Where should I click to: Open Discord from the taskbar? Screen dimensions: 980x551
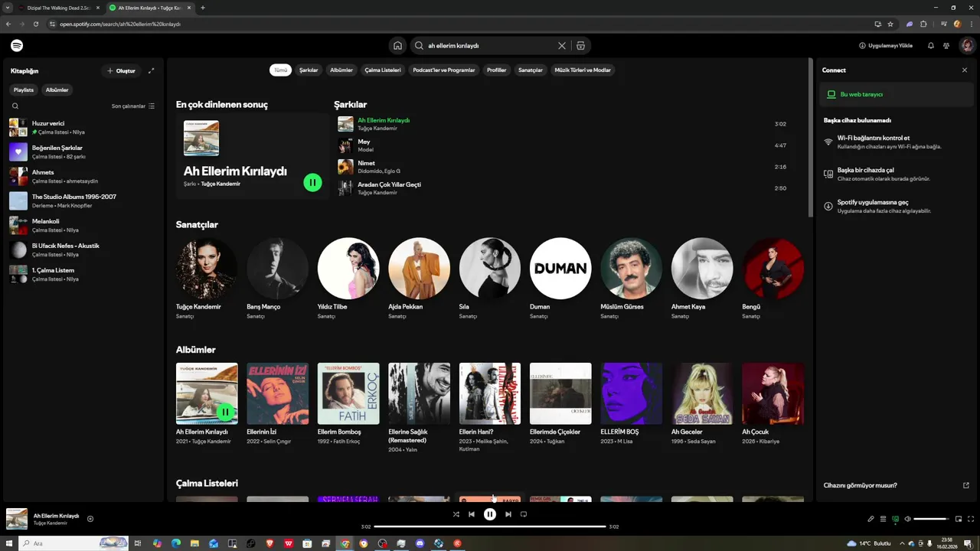tap(420, 543)
